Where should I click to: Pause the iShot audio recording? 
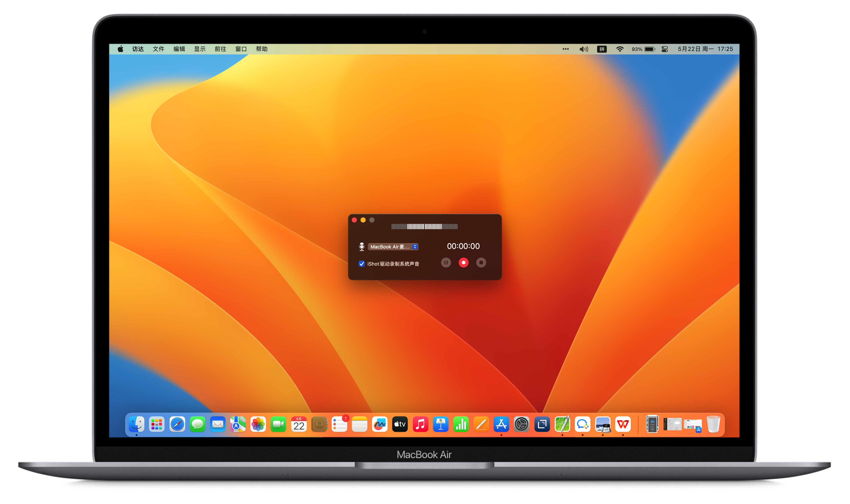tap(446, 263)
